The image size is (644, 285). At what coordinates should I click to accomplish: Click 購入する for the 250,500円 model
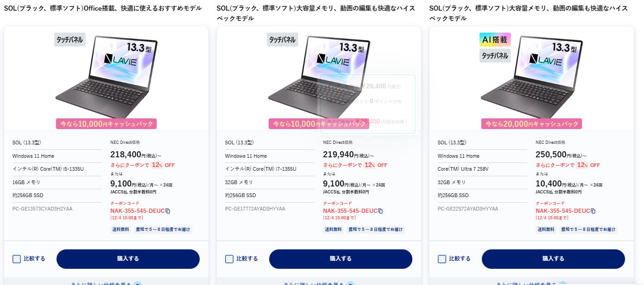pos(553,259)
